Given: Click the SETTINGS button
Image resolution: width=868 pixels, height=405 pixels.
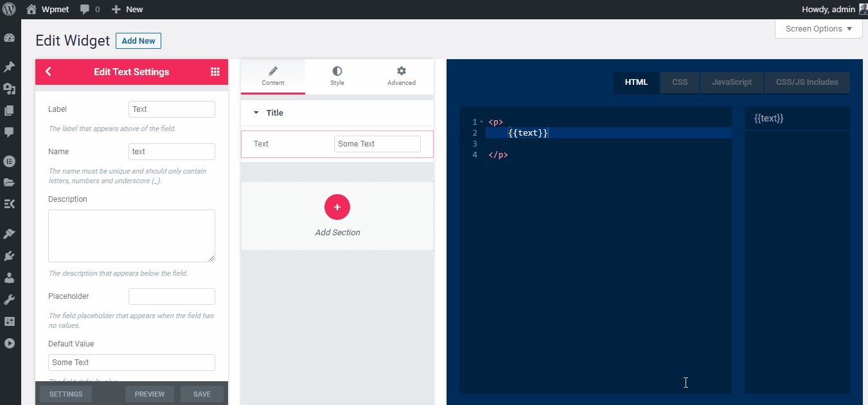Looking at the screenshot, I should click(x=66, y=394).
